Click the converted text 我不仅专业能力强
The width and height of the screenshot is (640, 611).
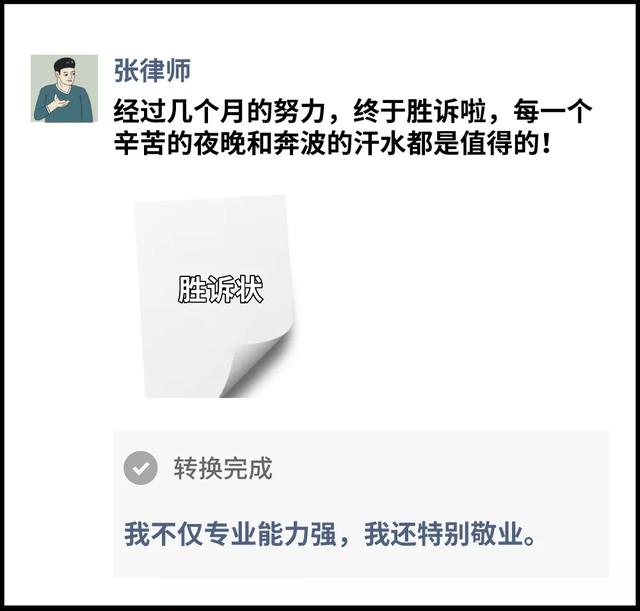click(230, 534)
